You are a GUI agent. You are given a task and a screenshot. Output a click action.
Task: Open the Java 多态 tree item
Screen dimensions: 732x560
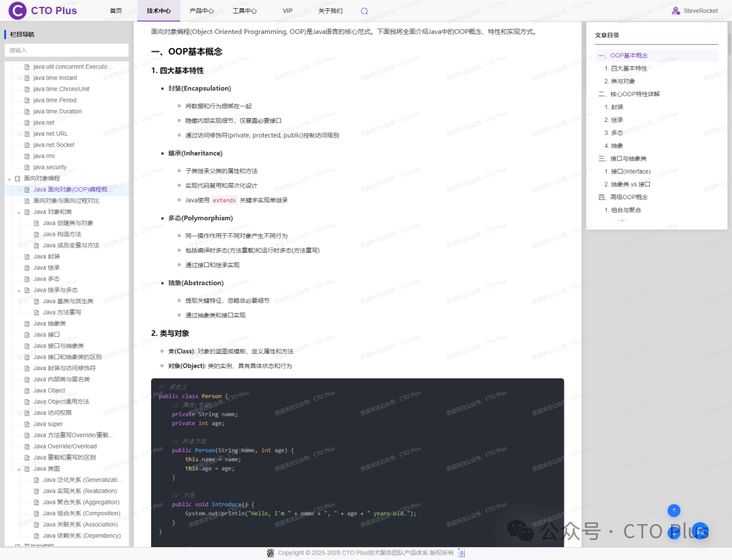pyautogui.click(x=46, y=279)
